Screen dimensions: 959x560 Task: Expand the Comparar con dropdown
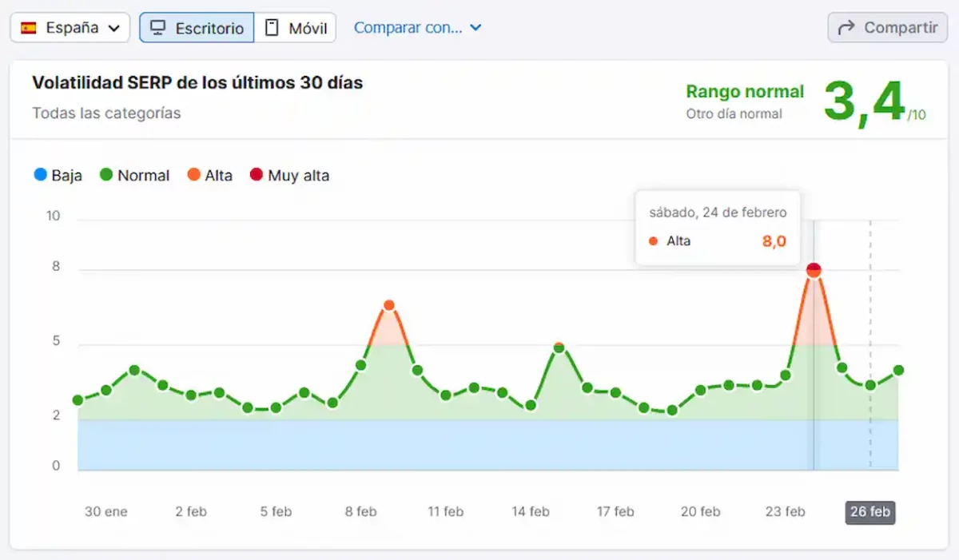point(408,28)
